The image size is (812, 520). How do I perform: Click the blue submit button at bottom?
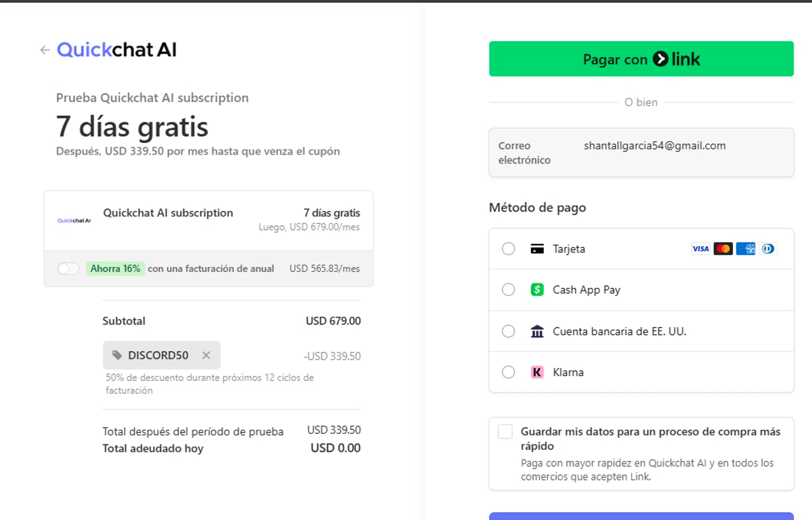pos(641,516)
